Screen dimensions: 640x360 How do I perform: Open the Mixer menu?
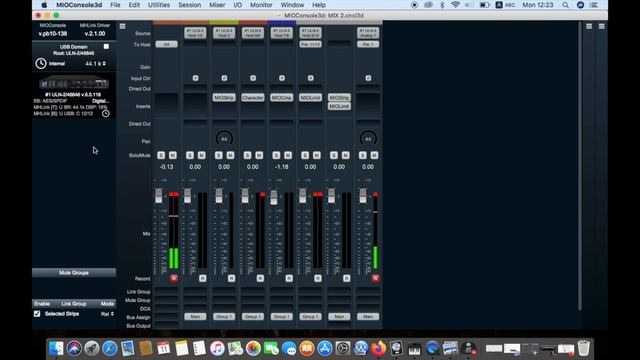tap(217, 5)
